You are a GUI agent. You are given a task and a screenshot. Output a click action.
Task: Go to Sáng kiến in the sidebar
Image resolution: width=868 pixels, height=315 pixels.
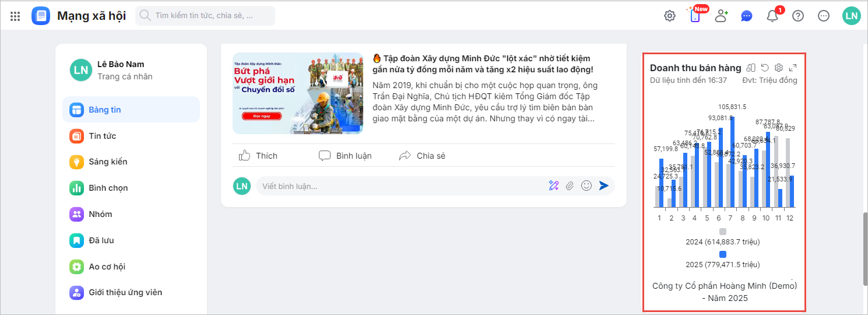108,162
